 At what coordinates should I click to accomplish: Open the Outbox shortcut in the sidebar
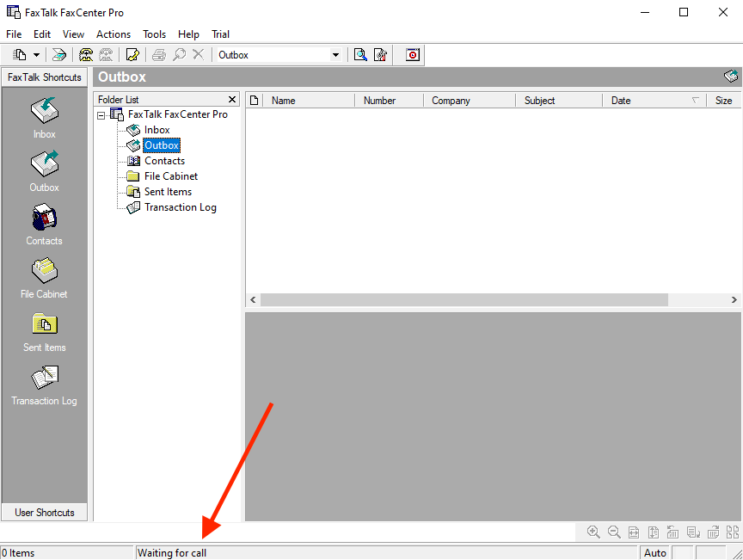click(45, 172)
